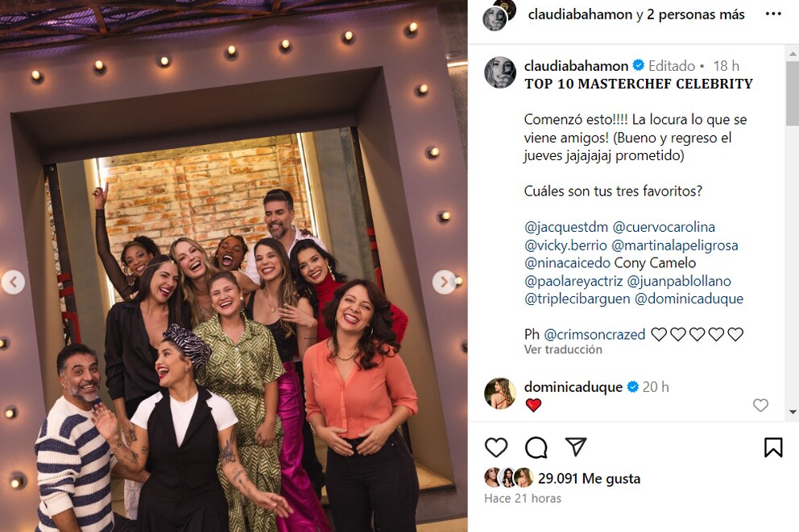Image resolution: width=799 pixels, height=532 pixels.
Task: Like the post with the heart icon
Action: [496, 447]
